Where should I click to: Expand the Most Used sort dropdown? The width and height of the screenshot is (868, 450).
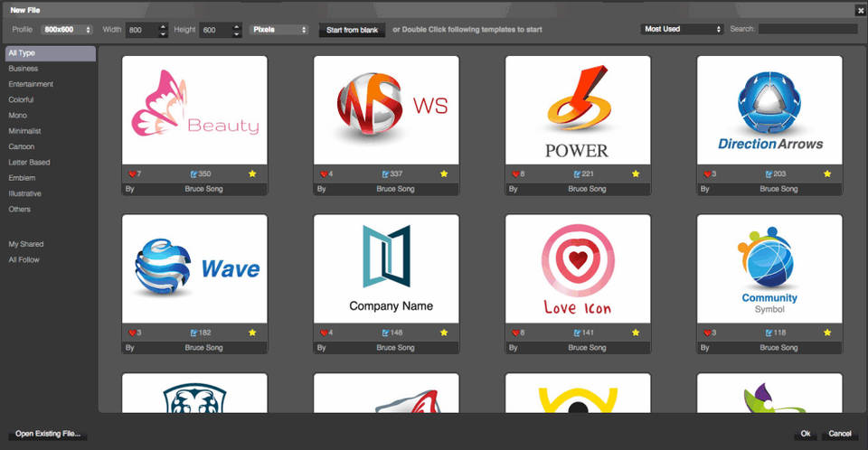[x=682, y=29]
